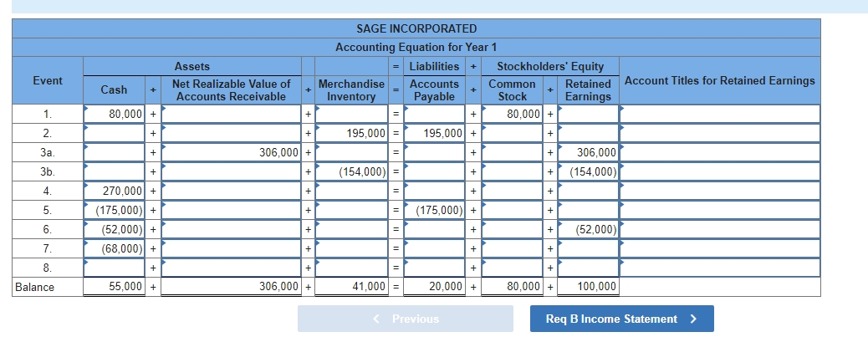Open Account Titles dropdown for event 3b
The height and width of the screenshot is (337, 868).
tap(720, 171)
